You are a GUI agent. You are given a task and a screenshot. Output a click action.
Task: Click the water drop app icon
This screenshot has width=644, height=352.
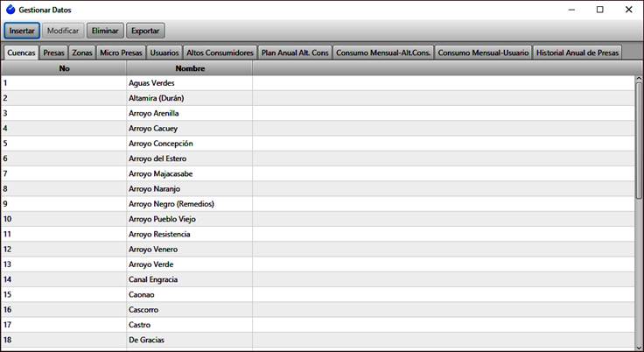point(10,9)
